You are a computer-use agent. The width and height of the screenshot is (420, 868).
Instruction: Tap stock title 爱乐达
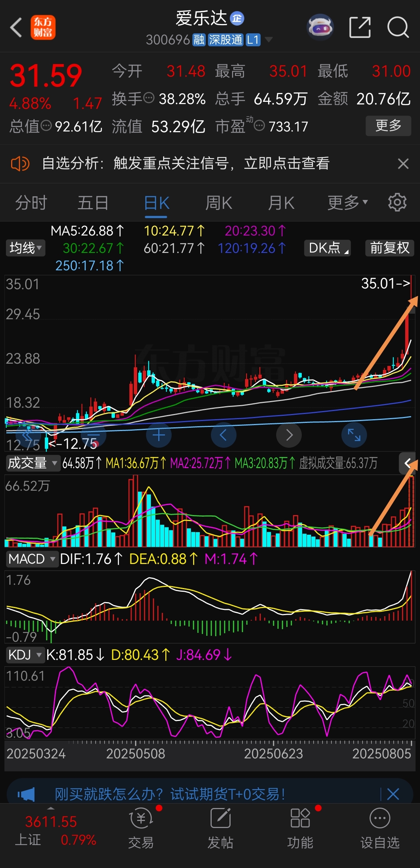click(x=201, y=18)
